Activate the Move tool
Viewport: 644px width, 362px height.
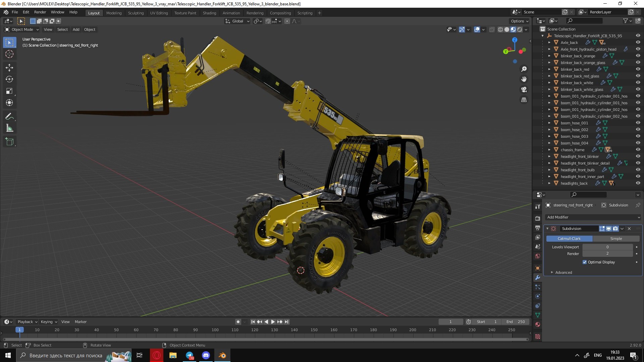click(9, 67)
